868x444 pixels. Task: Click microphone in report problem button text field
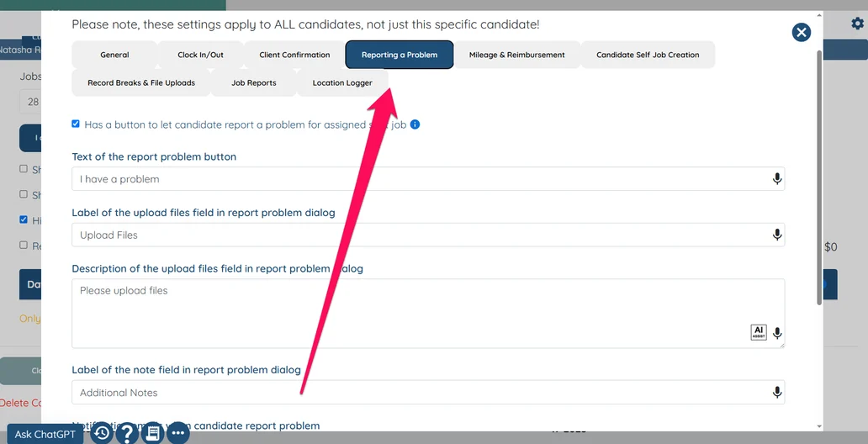coord(777,179)
